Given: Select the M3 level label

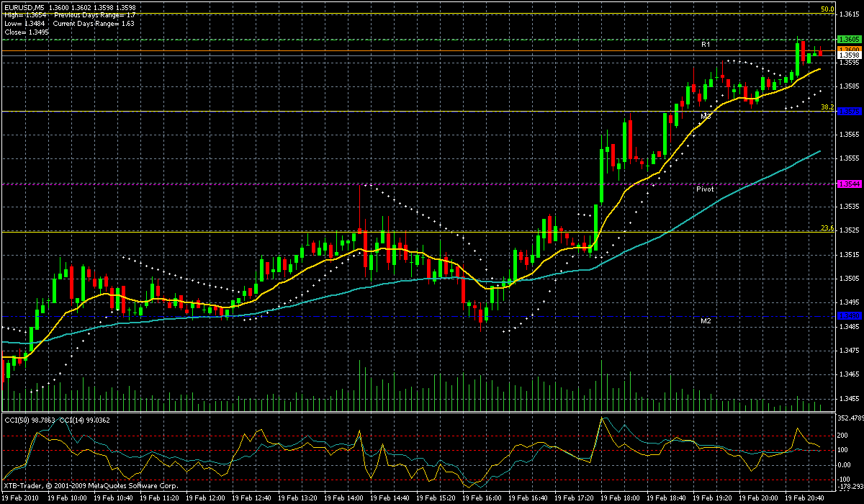Looking at the screenshot, I should 706,116.
